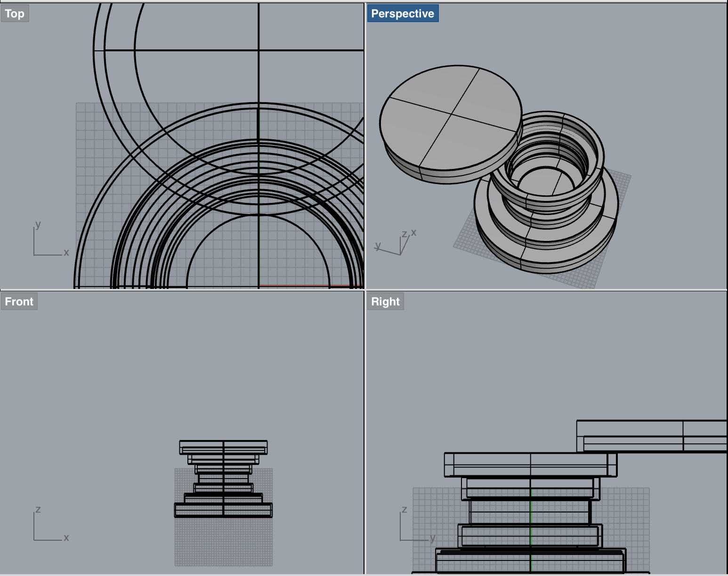The width and height of the screenshot is (728, 576).
Task: Click the jar's inner opening in Perspective view
Action: click(542, 181)
